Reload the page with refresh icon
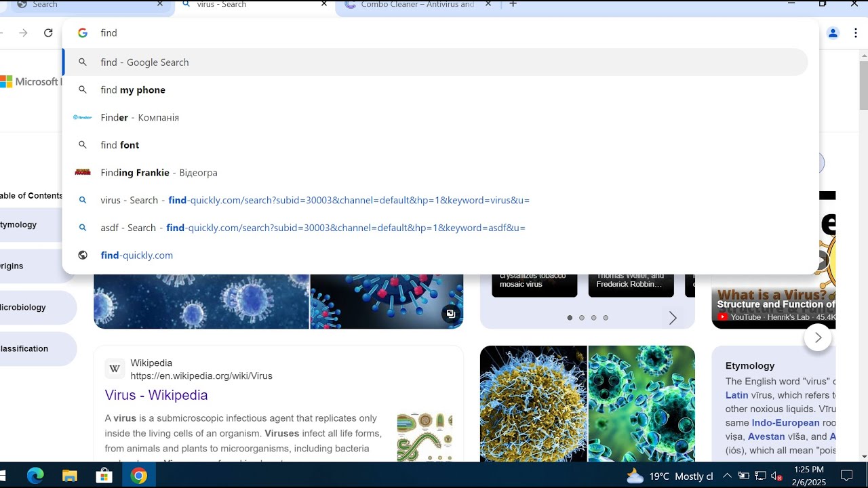 (x=48, y=33)
